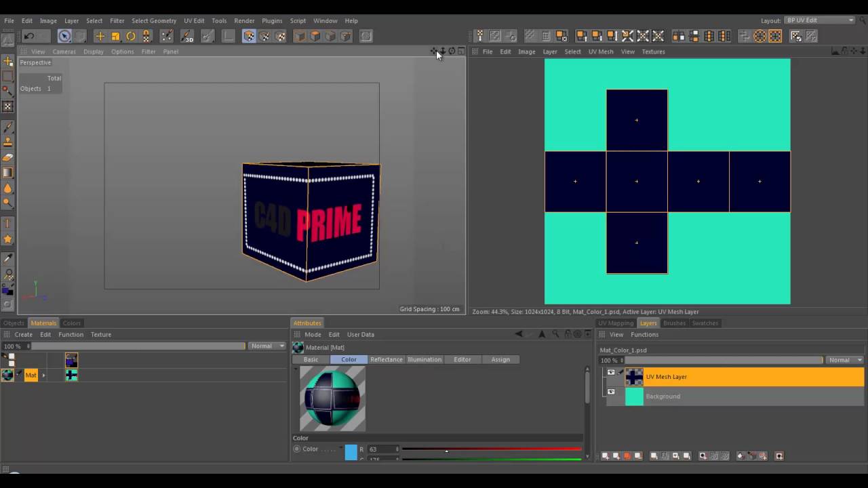The width and height of the screenshot is (868, 488).
Task: Toggle the Color channel animation dot
Action: pyautogui.click(x=296, y=449)
